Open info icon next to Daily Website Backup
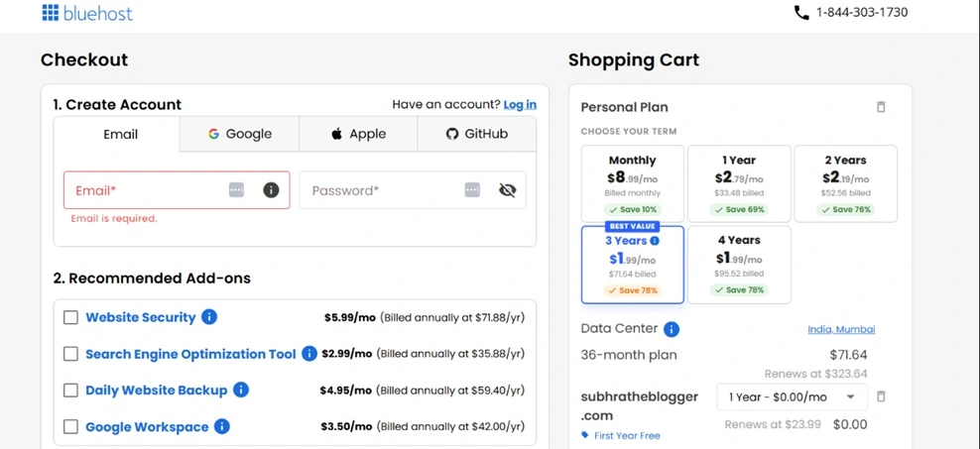 (x=241, y=390)
